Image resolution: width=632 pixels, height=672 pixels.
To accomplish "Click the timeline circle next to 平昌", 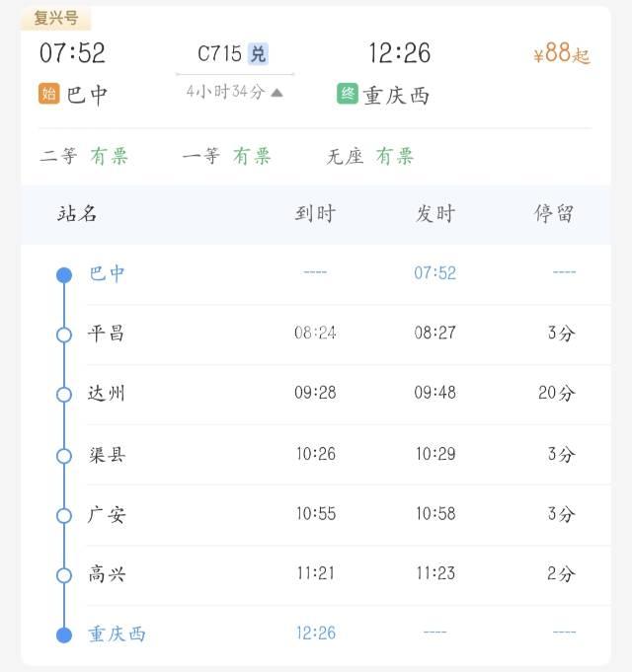I will (64, 335).
